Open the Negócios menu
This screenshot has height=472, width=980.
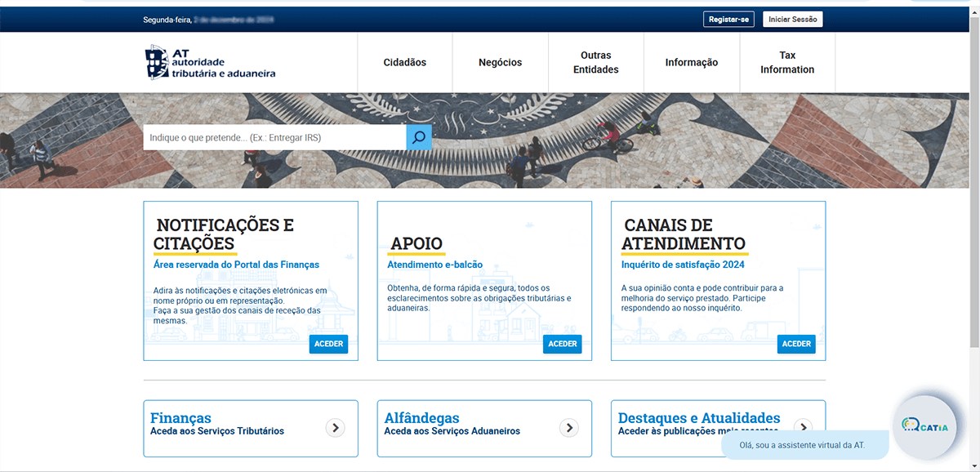coord(500,62)
